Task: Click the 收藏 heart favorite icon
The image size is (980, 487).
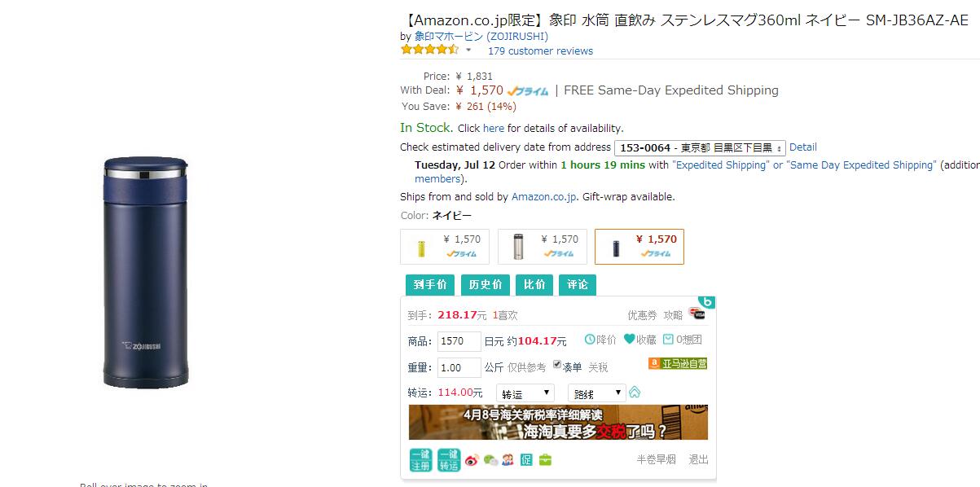Action: click(630, 340)
